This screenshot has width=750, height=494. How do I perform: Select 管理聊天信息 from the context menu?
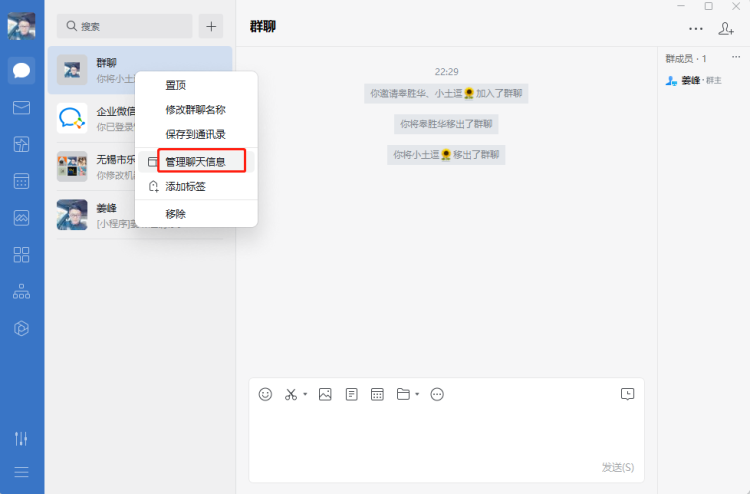point(196,162)
